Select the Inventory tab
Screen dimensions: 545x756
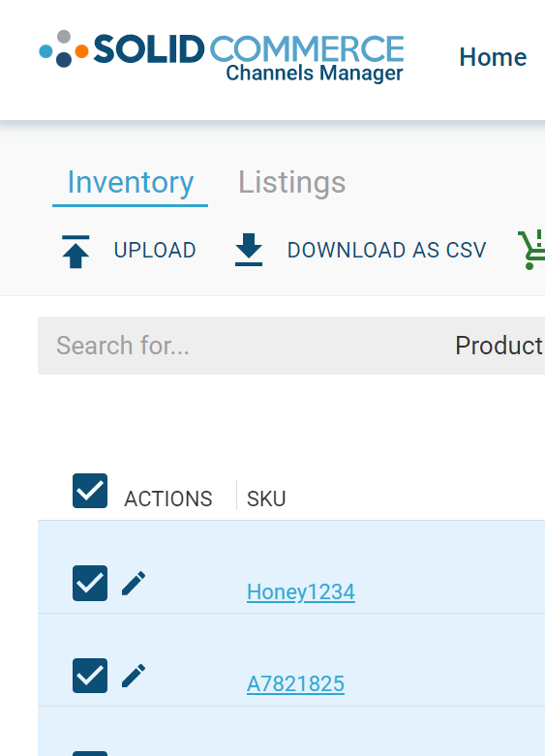click(x=131, y=183)
